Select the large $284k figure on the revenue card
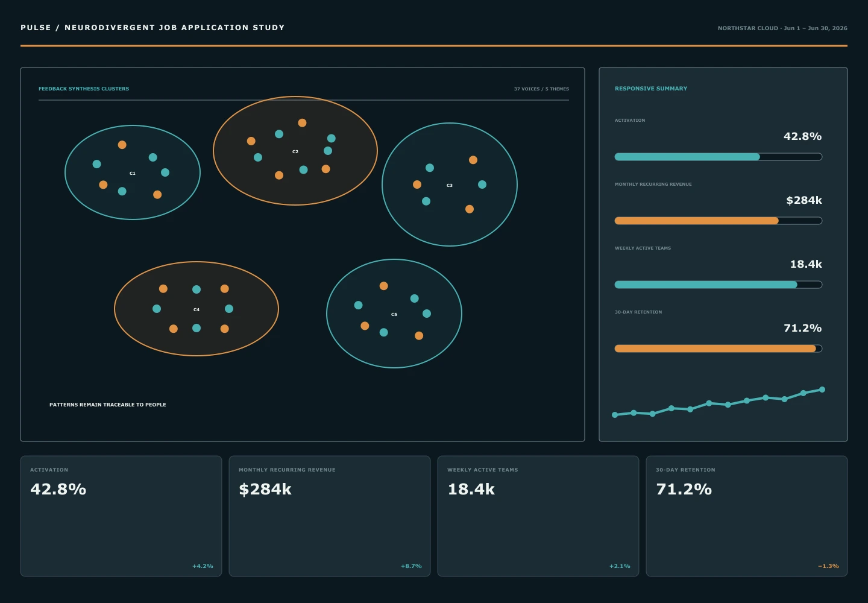The height and width of the screenshot is (603, 868). point(265,489)
